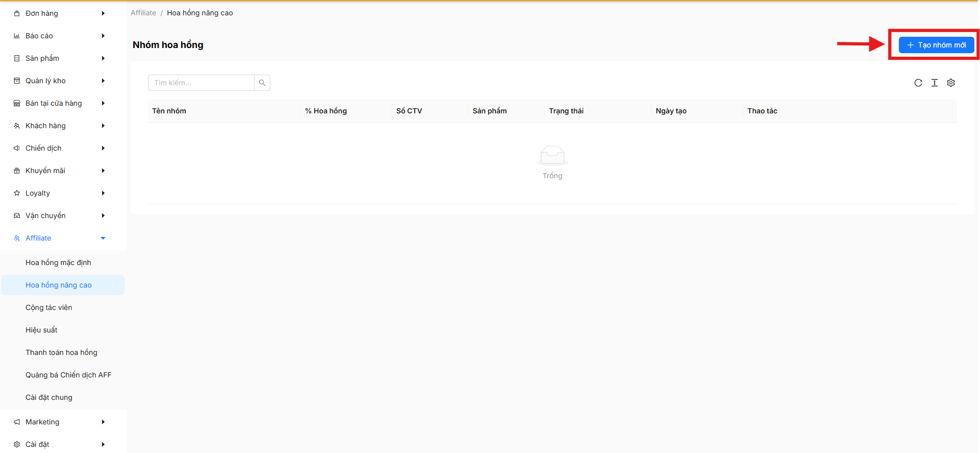Click the Cài đặt gear icon in sidebar
Screen dimensions: 980x453
coord(17,444)
